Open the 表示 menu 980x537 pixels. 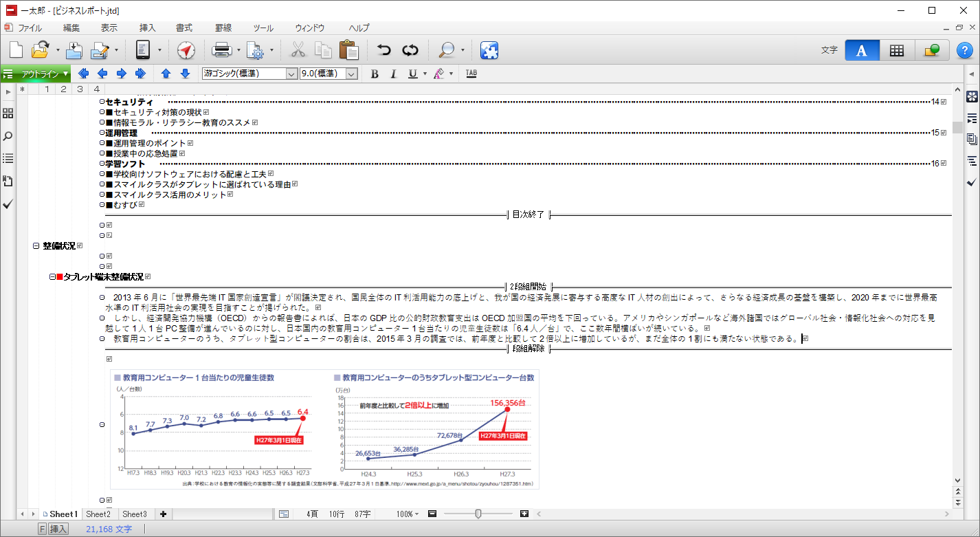point(109,28)
